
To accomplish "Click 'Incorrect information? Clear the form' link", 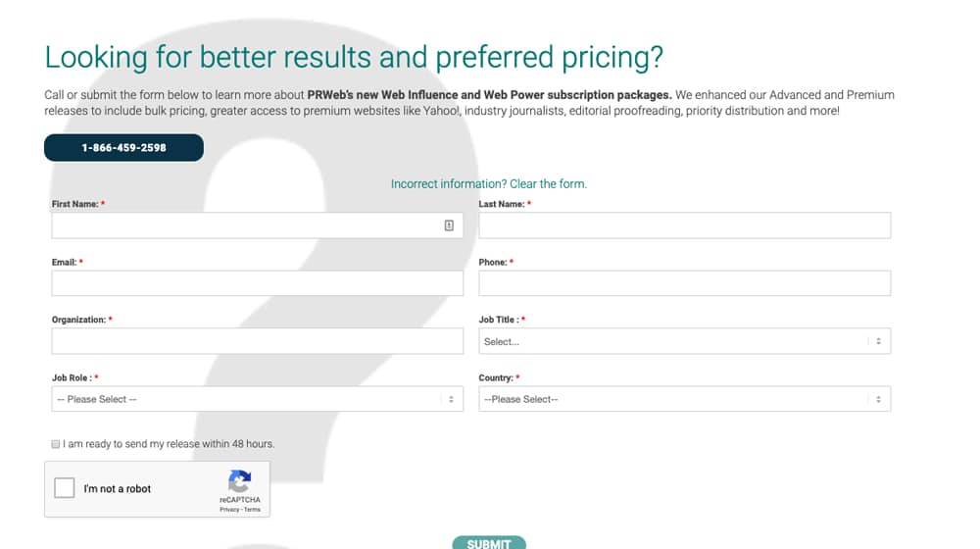I will point(489,184).
